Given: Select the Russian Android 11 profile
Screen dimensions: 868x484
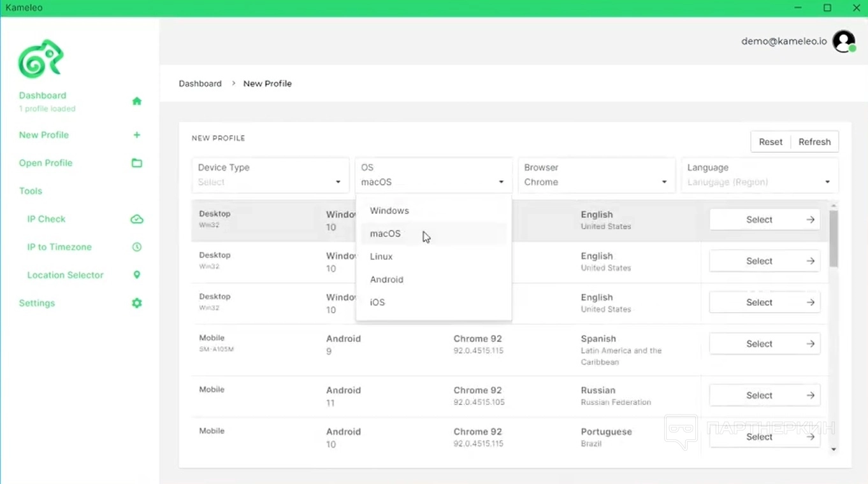Looking at the screenshot, I should point(764,395).
